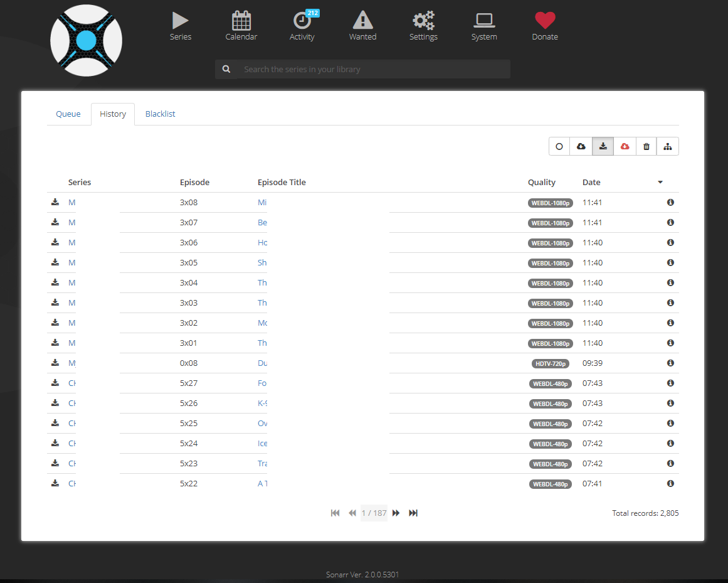Filter history by deleted items

646,146
